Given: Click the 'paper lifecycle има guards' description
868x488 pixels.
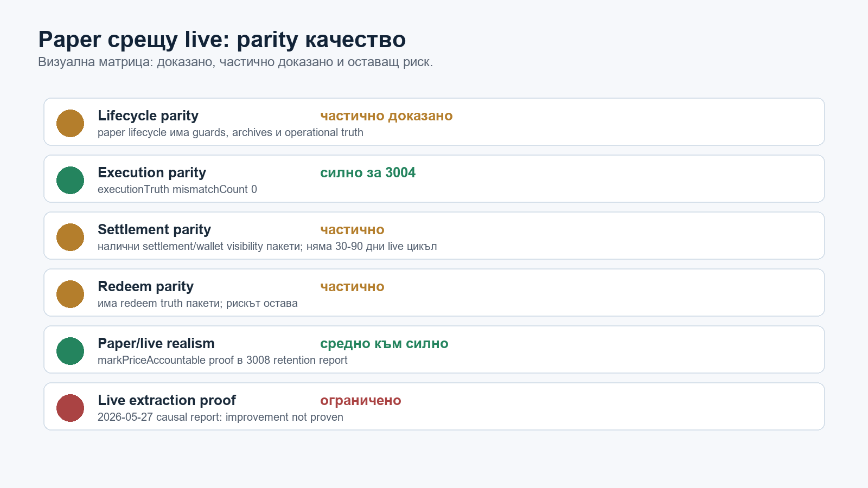Looking at the screenshot, I should pyautogui.click(x=231, y=133).
